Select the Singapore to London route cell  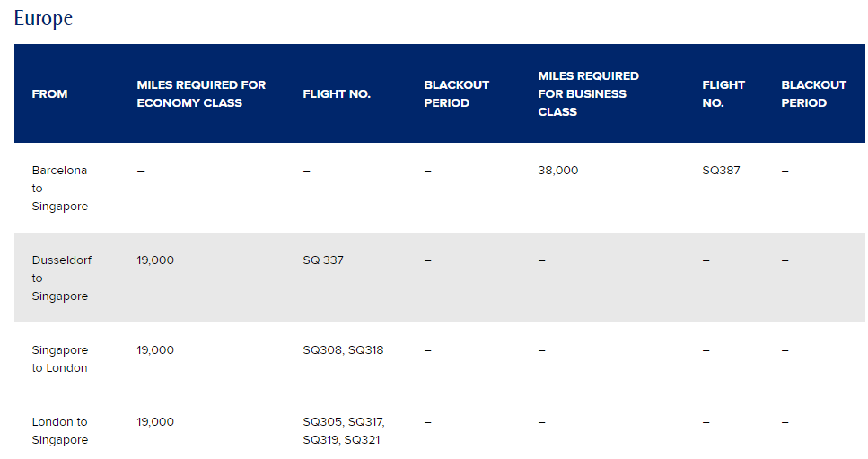(x=59, y=358)
